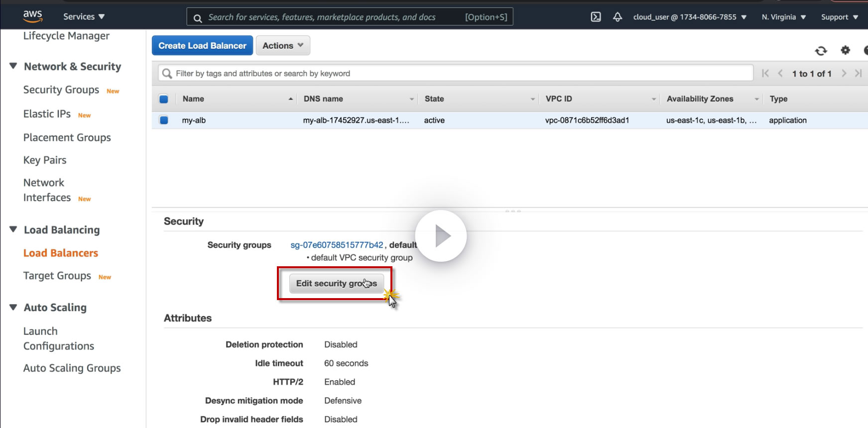Viewport: 868px width, 428px height.
Task: Navigate to Elastic IPs
Action: tap(47, 113)
